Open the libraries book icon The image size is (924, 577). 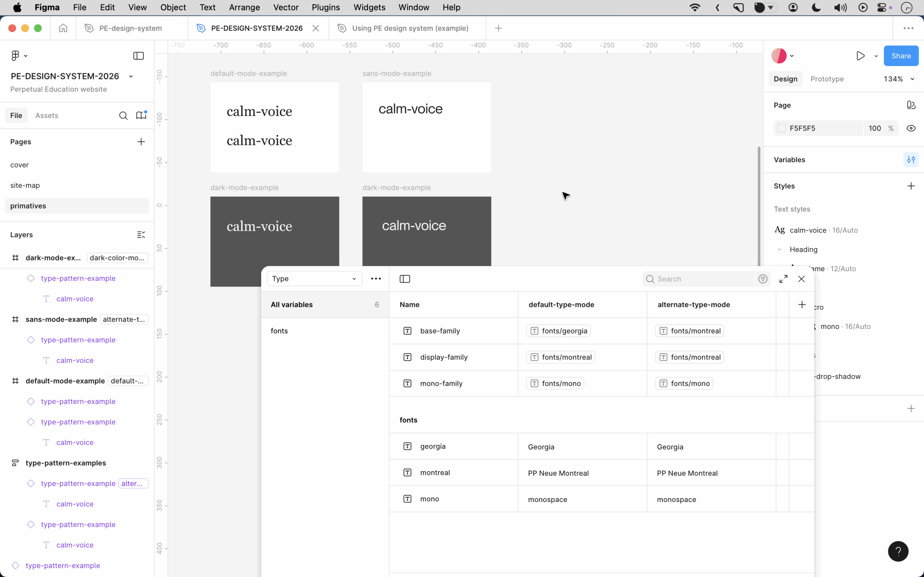pyautogui.click(x=141, y=115)
